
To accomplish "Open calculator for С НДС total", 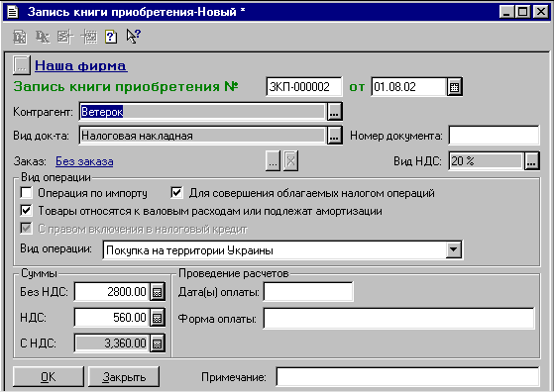I will coord(158,343).
